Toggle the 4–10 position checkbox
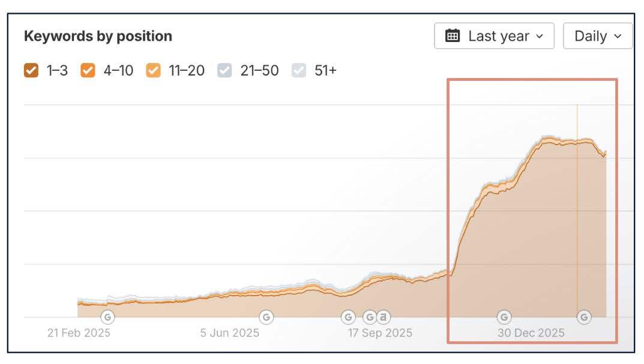 (x=88, y=71)
